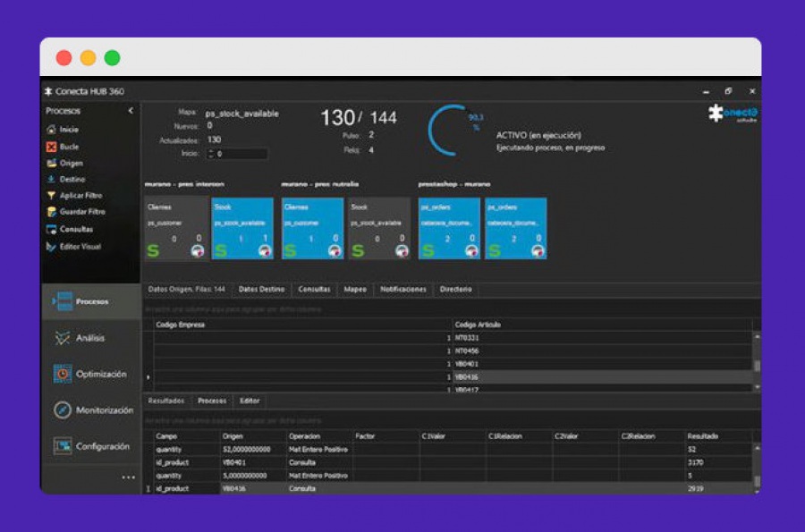Click the green S icon in the gray Clientes tile

[x=153, y=251]
